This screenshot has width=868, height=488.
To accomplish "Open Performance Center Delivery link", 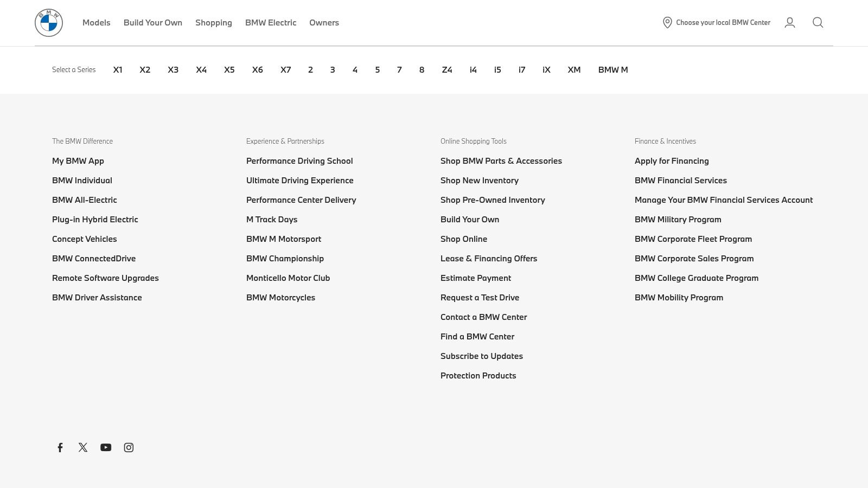I will 301,200.
